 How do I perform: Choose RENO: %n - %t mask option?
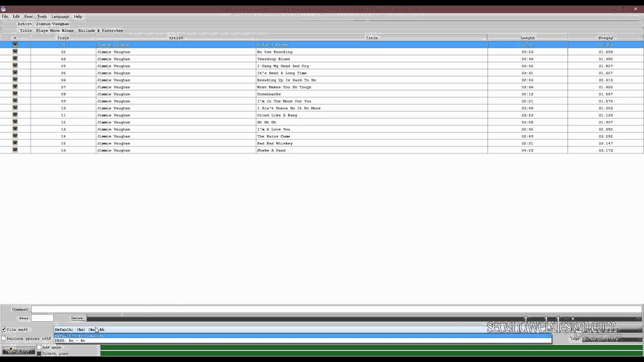(303, 340)
